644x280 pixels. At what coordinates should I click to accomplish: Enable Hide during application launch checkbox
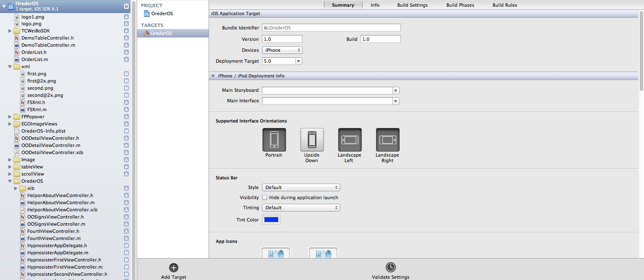[265, 197]
